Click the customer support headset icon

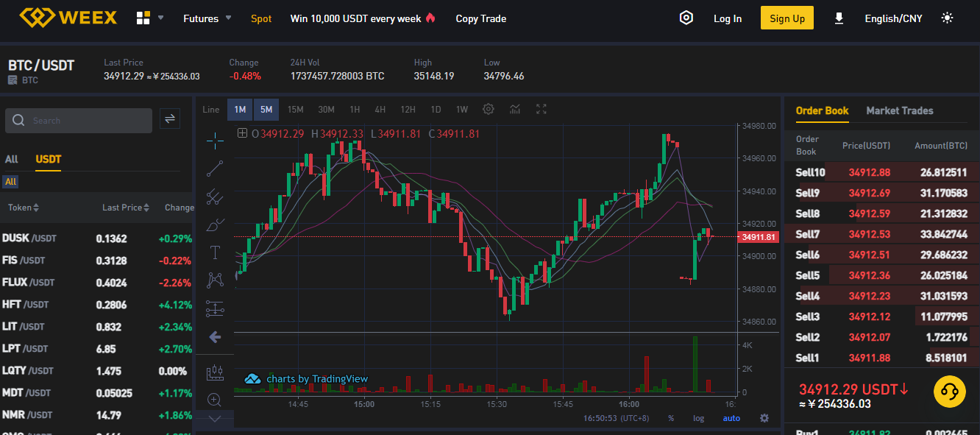(949, 392)
